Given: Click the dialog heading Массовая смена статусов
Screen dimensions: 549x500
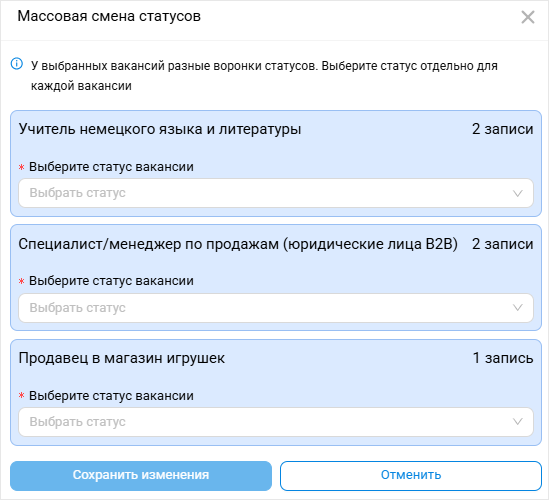Looking at the screenshot, I should (109, 16).
